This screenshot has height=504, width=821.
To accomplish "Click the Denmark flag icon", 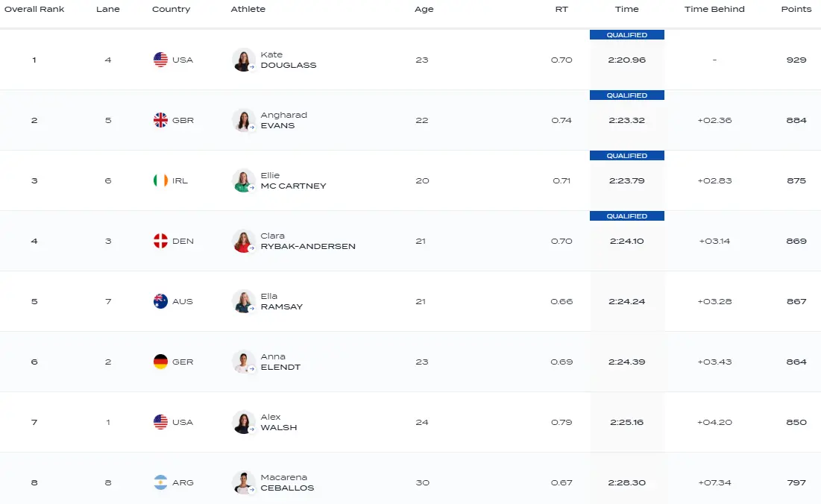I will point(160,241).
